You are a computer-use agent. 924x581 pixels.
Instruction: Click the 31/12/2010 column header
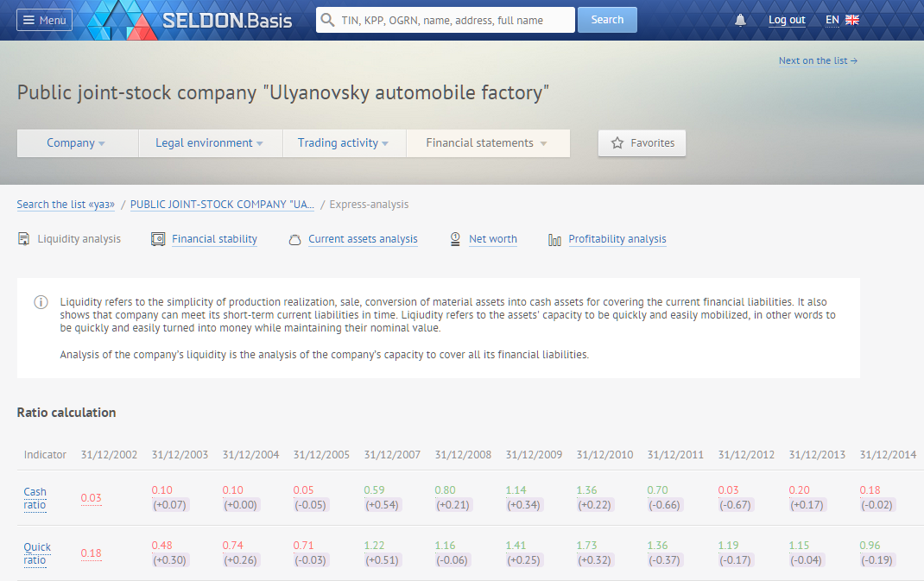[x=604, y=455]
